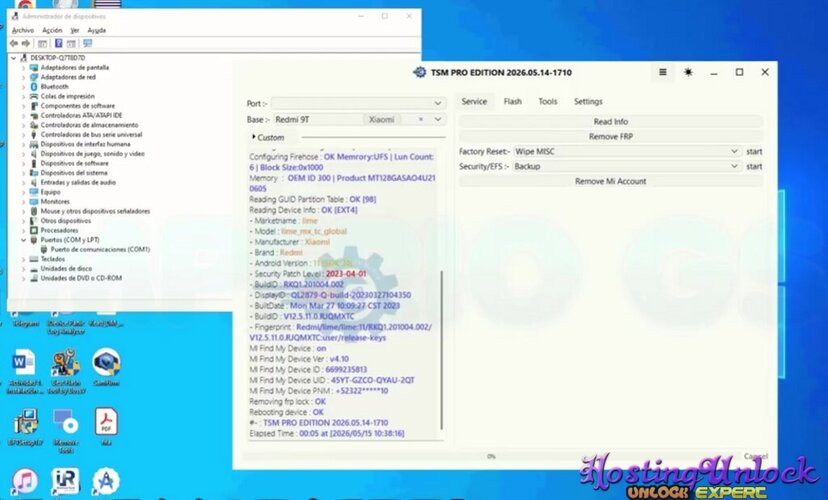Click the monitor scan icon in Device Manager toolbar
Screen dimensions: 828x500
coord(87,43)
